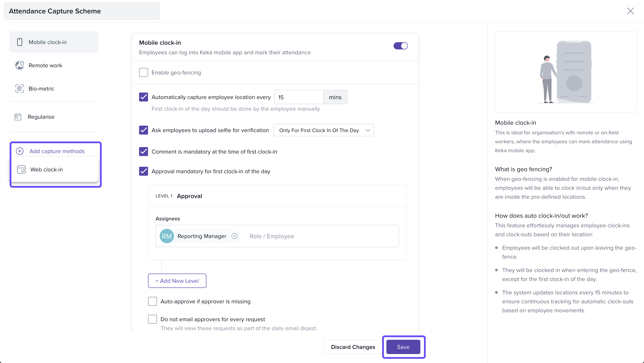Open selfie verification frequency dropdown
This screenshot has height=363, width=644.
click(324, 130)
